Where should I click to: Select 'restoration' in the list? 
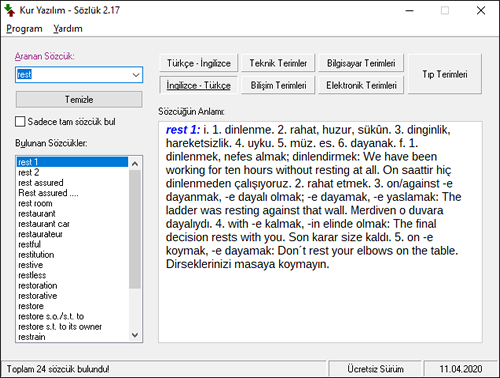[72, 285]
